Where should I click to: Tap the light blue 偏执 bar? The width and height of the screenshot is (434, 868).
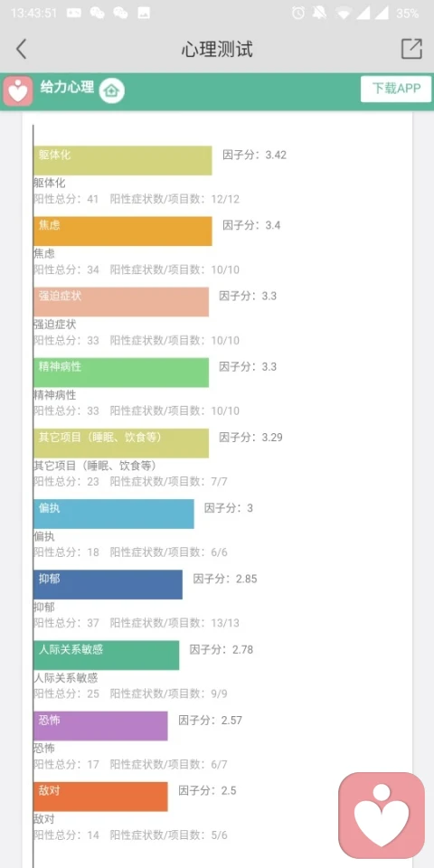point(114,514)
